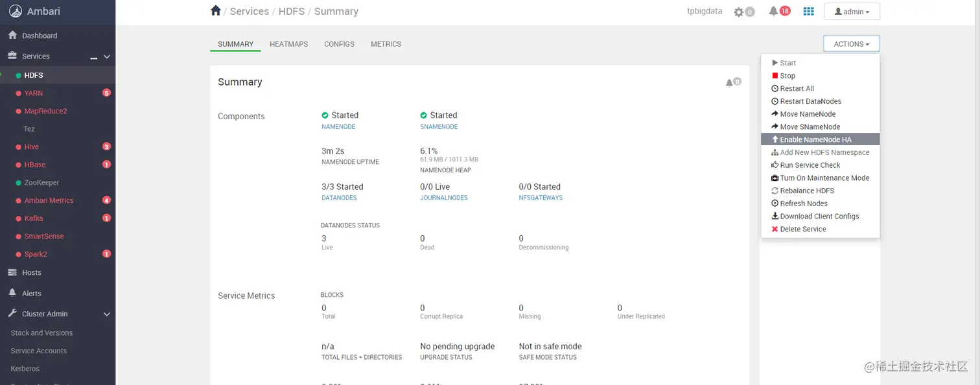Image resolution: width=980 pixels, height=385 pixels.
Task: Open the views grid icon
Action: coord(808,11)
